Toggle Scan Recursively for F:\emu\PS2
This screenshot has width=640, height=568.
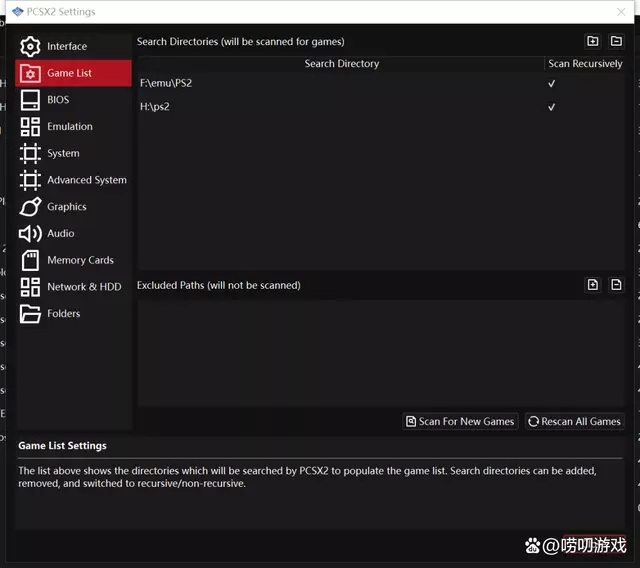pos(551,84)
